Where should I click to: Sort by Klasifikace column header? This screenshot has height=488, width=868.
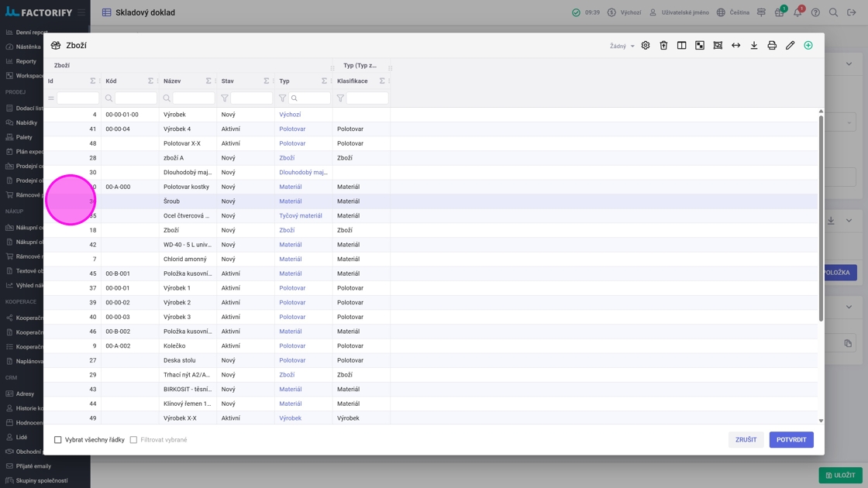click(x=352, y=81)
